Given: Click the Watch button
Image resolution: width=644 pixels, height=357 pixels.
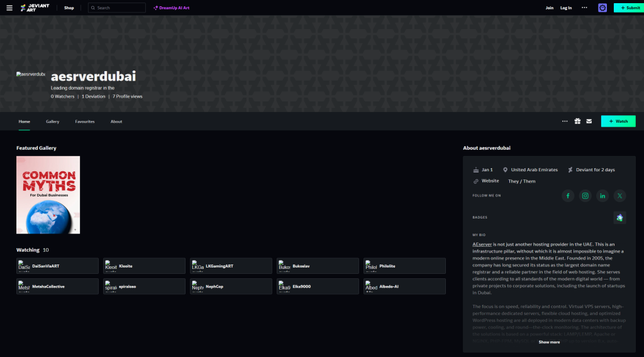Looking at the screenshot, I should (x=618, y=122).
